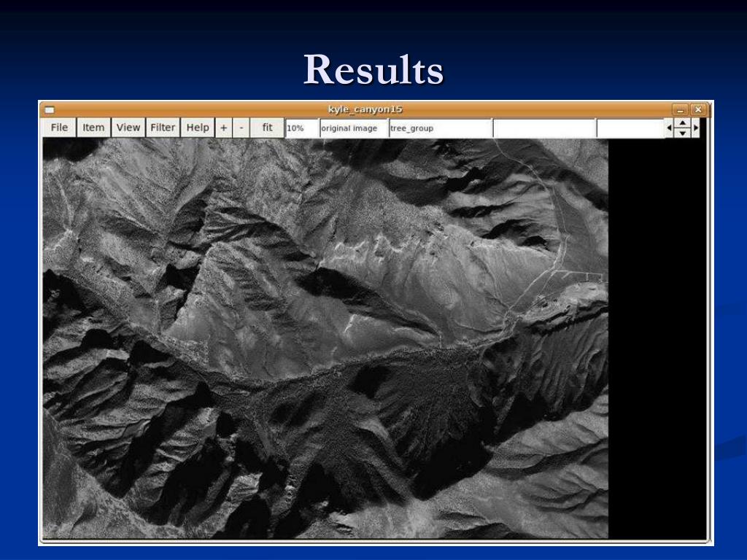Screen dimensions: 747x560
Task: Select the kyle_canyon15 title bar text
Action: click(365, 109)
